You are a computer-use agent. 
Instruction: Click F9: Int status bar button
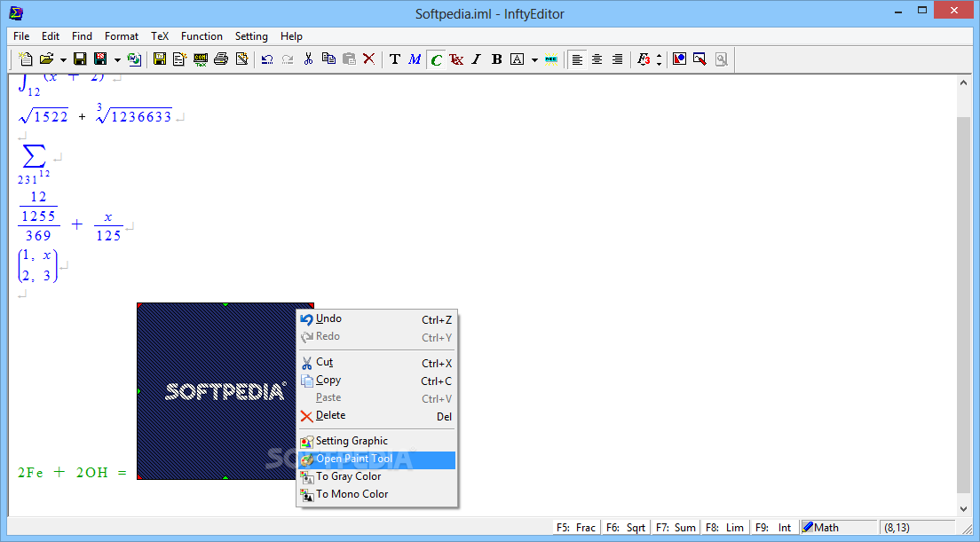774,528
